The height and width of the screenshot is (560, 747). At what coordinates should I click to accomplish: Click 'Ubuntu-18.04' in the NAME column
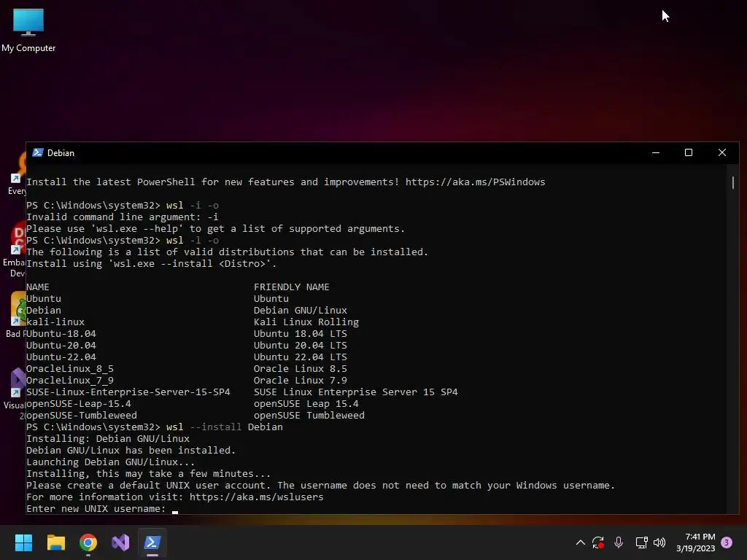point(61,334)
